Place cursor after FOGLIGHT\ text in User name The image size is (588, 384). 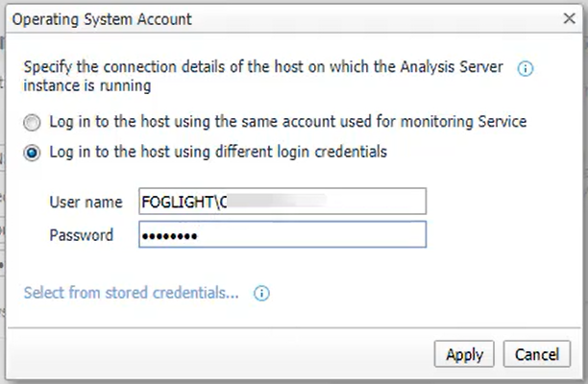coord(219,202)
